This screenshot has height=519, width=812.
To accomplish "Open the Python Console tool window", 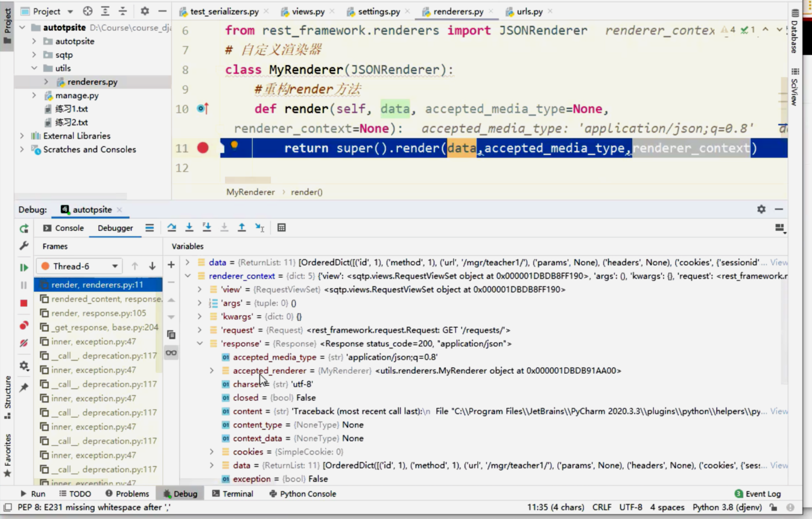I will point(302,494).
